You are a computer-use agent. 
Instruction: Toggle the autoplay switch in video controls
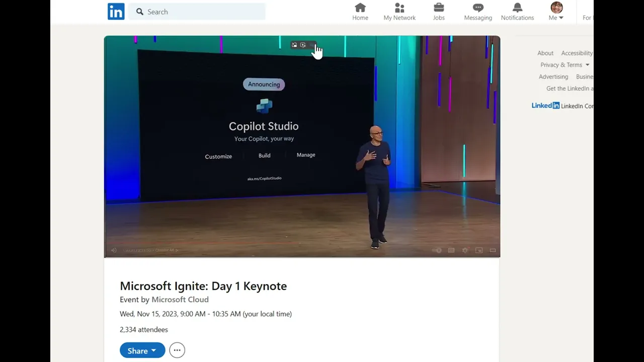pos(437,250)
